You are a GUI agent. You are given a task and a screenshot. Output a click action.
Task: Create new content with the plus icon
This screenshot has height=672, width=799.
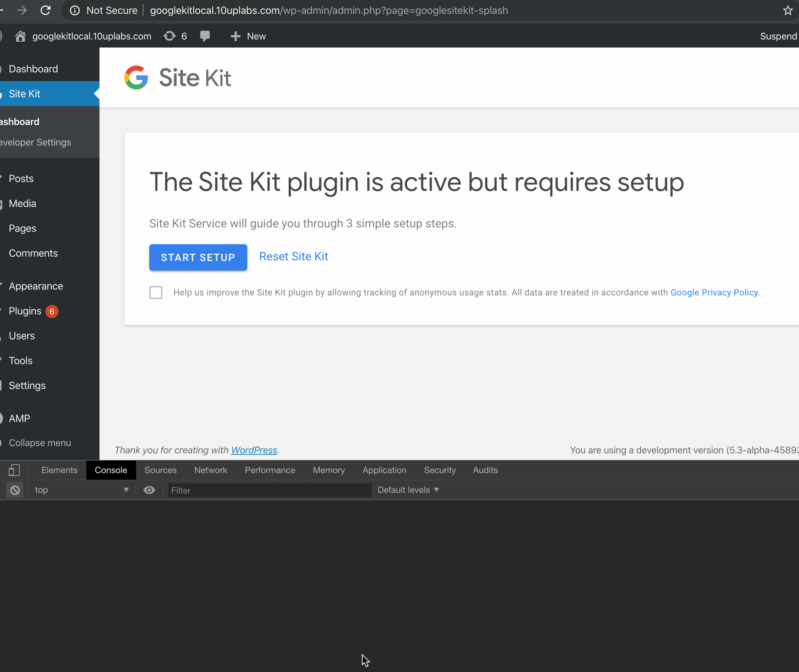(235, 36)
